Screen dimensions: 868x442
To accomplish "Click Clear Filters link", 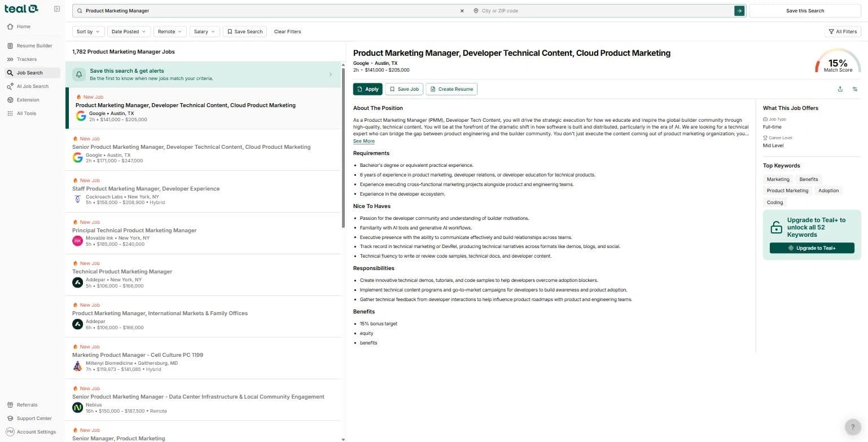I will point(287,32).
